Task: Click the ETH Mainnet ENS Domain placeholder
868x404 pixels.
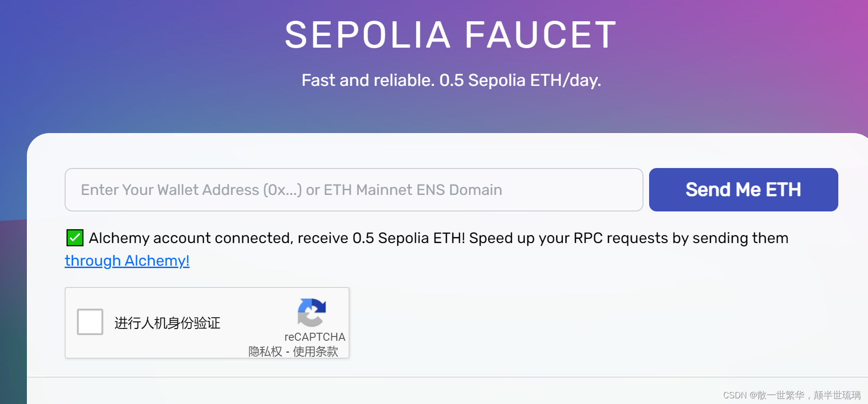Action: click(x=413, y=190)
